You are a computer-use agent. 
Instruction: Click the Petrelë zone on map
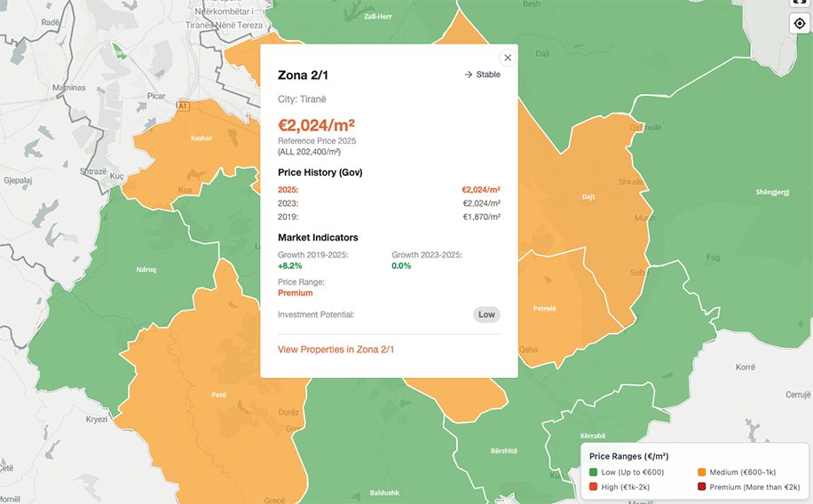click(x=544, y=309)
